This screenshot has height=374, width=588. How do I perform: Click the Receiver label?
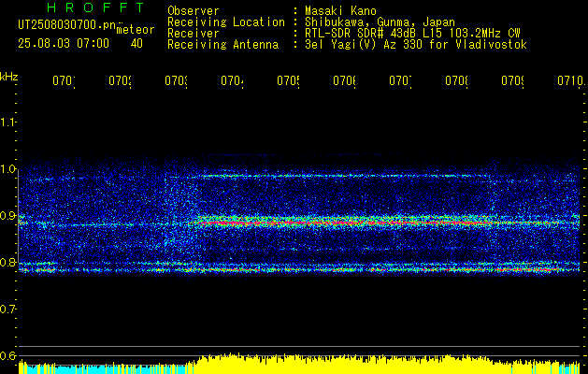tap(194, 34)
